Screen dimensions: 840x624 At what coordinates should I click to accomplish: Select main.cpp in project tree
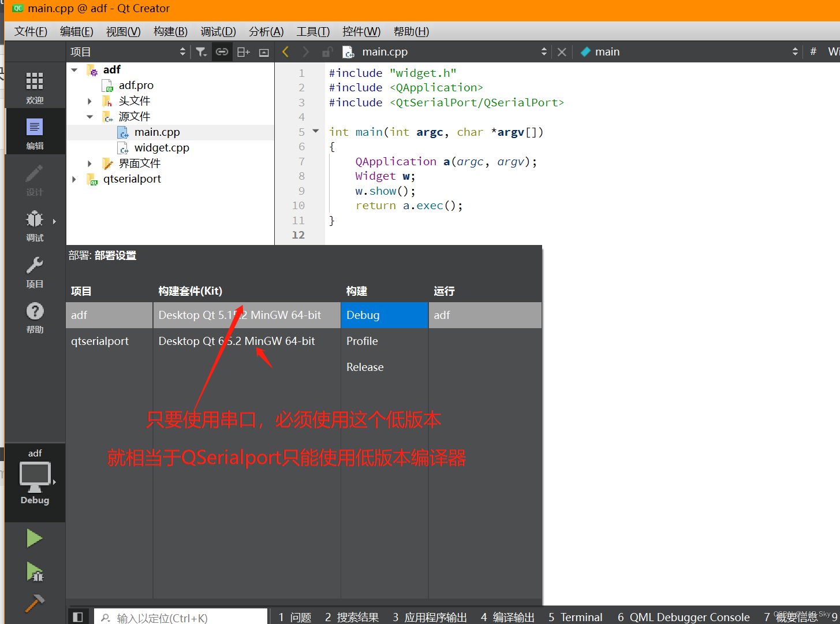click(157, 132)
